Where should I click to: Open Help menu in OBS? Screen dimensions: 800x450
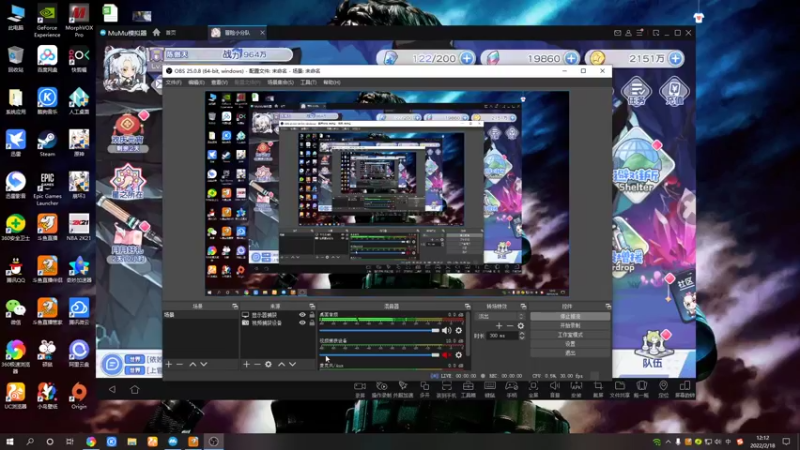[332, 82]
